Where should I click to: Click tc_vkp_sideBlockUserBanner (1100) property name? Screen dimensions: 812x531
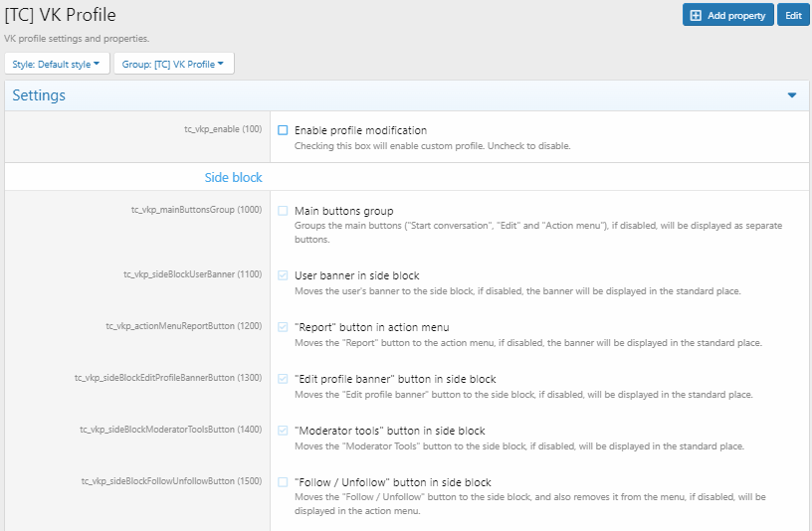point(185,274)
